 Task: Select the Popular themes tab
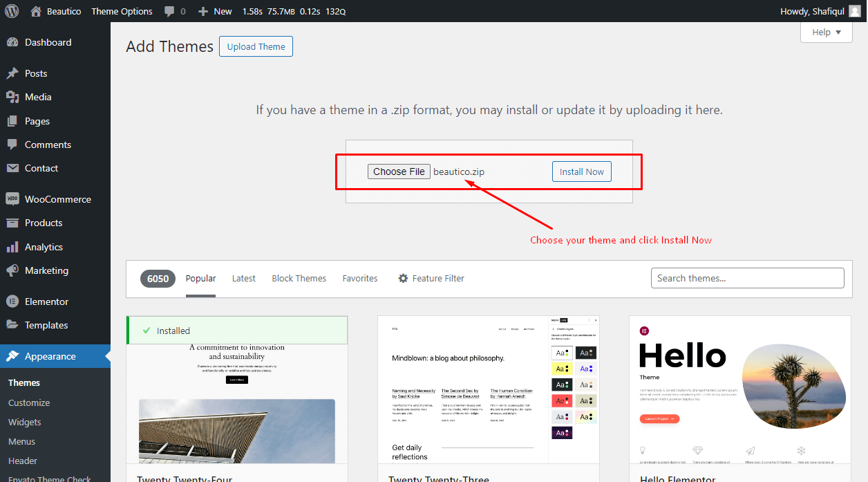(200, 278)
